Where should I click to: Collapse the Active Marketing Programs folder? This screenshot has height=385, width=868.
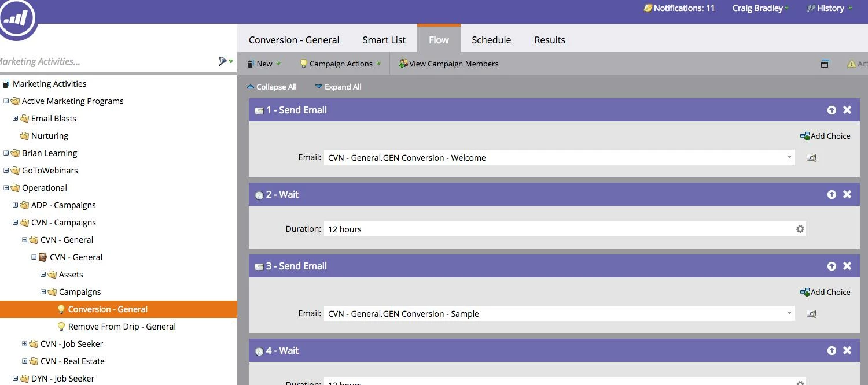[6, 101]
